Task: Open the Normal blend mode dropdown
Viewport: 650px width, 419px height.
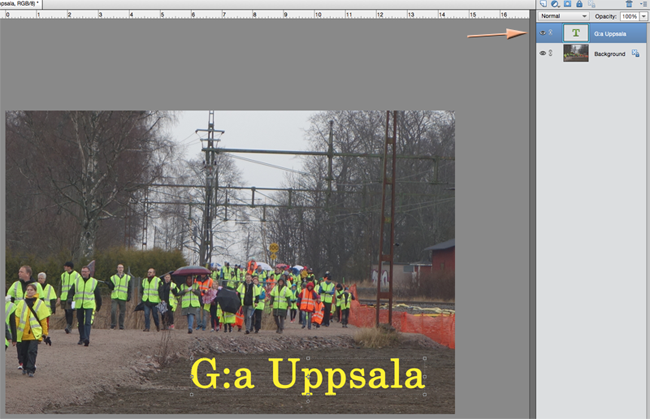Action: [x=563, y=16]
